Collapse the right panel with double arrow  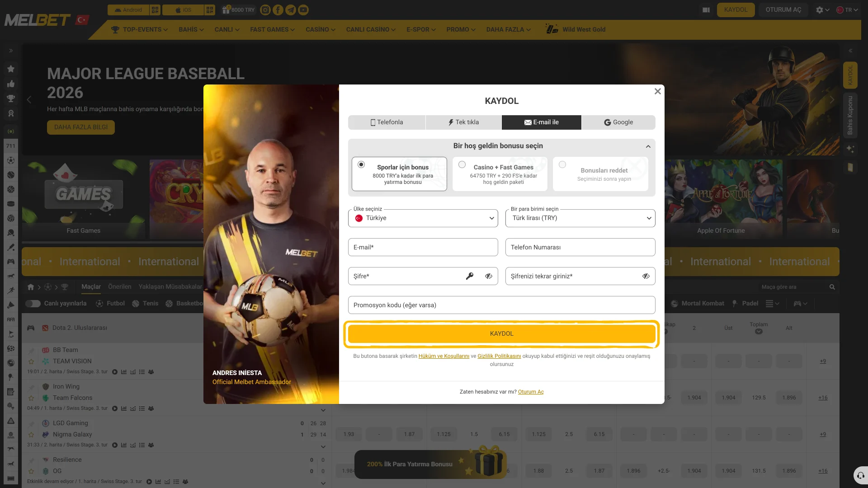pos(850,51)
